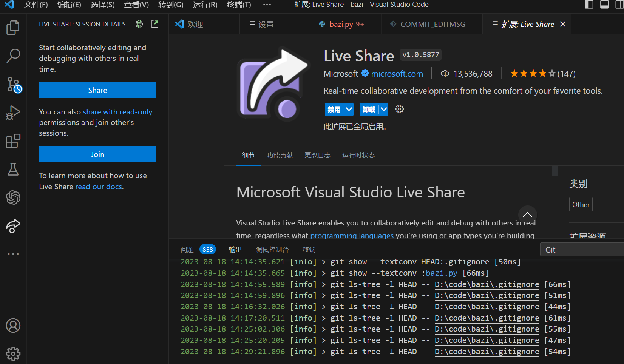This screenshot has height=364, width=624.
Task: Switch to the bazi.py editor tab
Action: (x=346, y=24)
